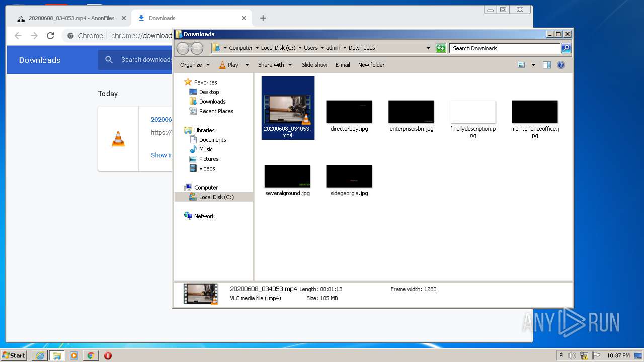
Task: Select Computer in navigation pane
Action: click(x=206, y=188)
